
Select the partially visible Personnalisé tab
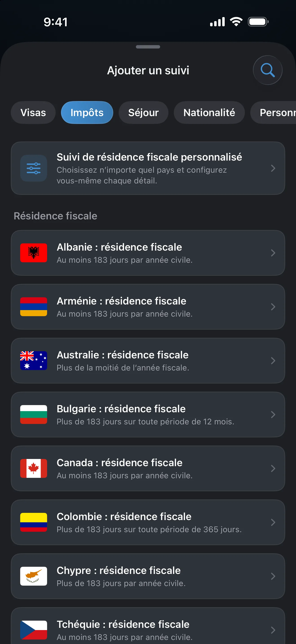274,112
